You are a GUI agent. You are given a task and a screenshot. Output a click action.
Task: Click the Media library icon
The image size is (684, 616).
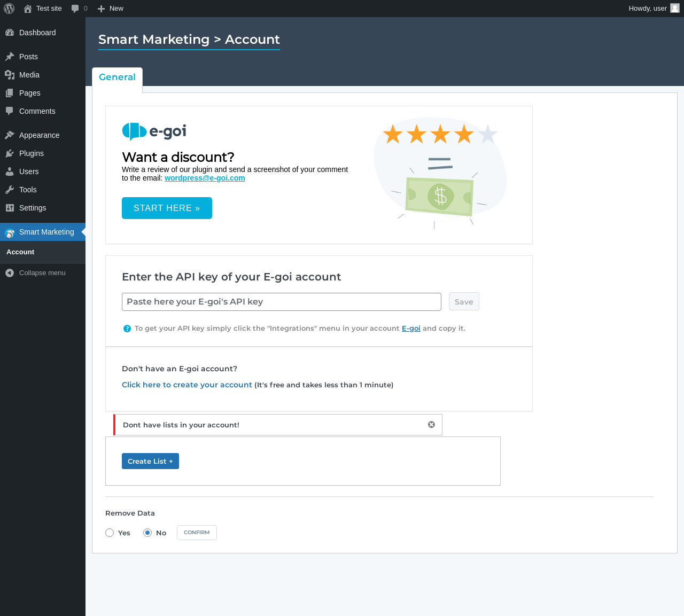pyautogui.click(x=10, y=75)
